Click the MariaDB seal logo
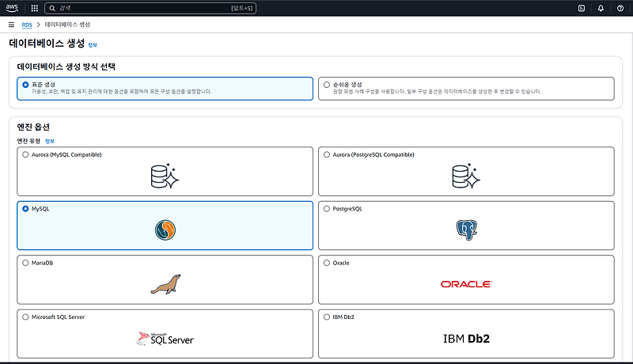Viewport: 633px width, 364px height. (165, 285)
